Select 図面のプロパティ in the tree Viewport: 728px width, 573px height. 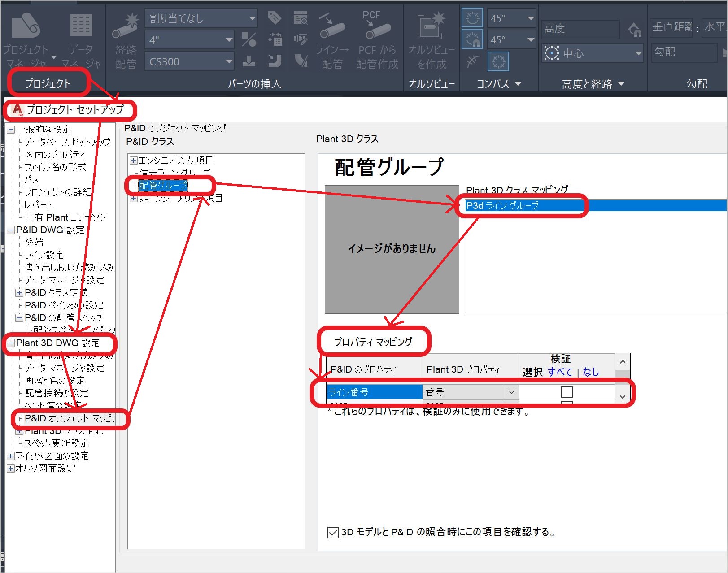[55, 155]
